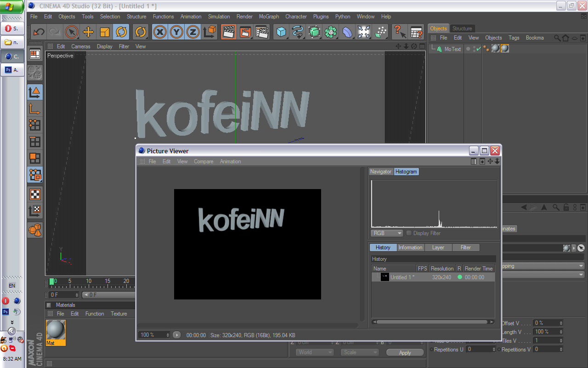Toggle the MoText enable checkmark
The image size is (588, 368).
(x=478, y=49)
